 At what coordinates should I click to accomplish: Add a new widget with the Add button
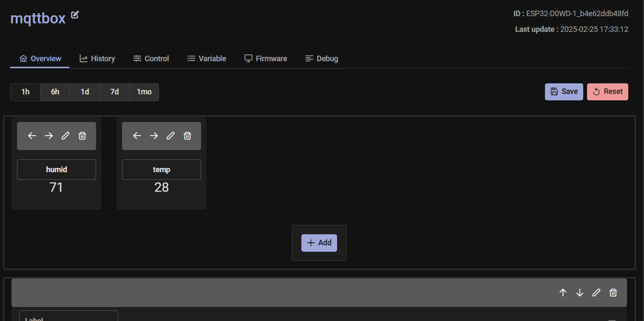(x=319, y=242)
